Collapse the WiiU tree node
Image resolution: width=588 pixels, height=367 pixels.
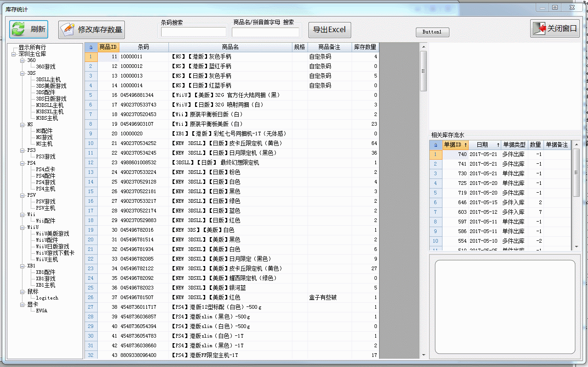click(22, 228)
